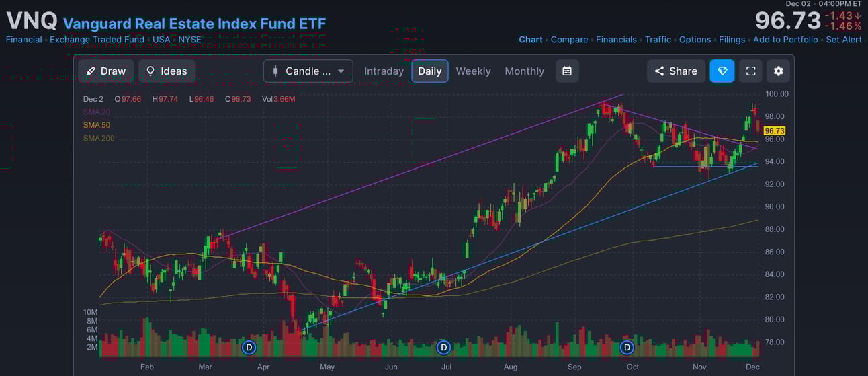Viewport: 868px width, 376px height.
Task: Click the dividend marker near October
Action: click(627, 348)
